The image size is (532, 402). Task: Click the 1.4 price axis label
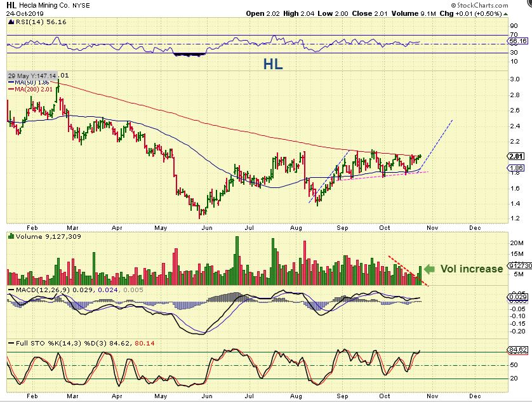point(515,204)
